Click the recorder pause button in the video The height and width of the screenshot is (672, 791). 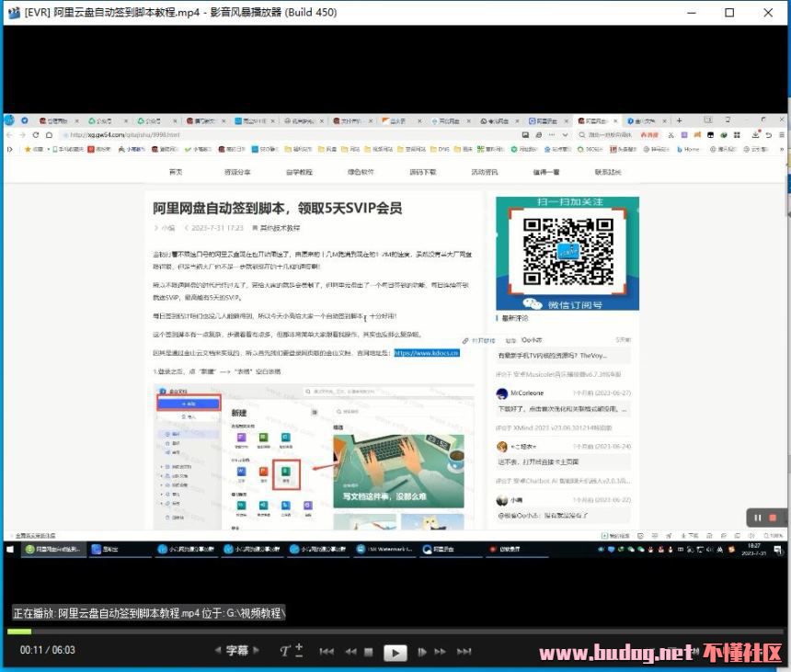click(x=758, y=518)
